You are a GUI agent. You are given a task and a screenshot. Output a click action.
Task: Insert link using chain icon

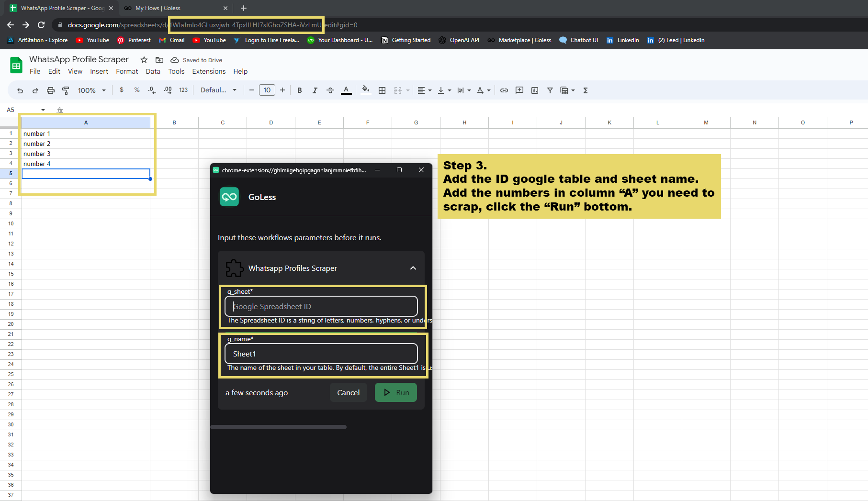504,90
